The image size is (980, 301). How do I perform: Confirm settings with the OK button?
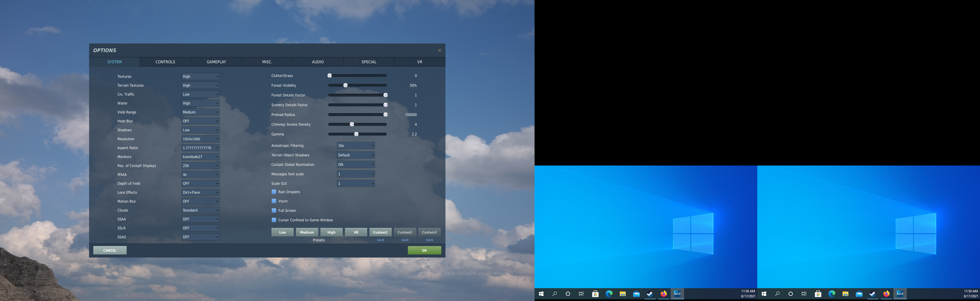click(x=425, y=250)
